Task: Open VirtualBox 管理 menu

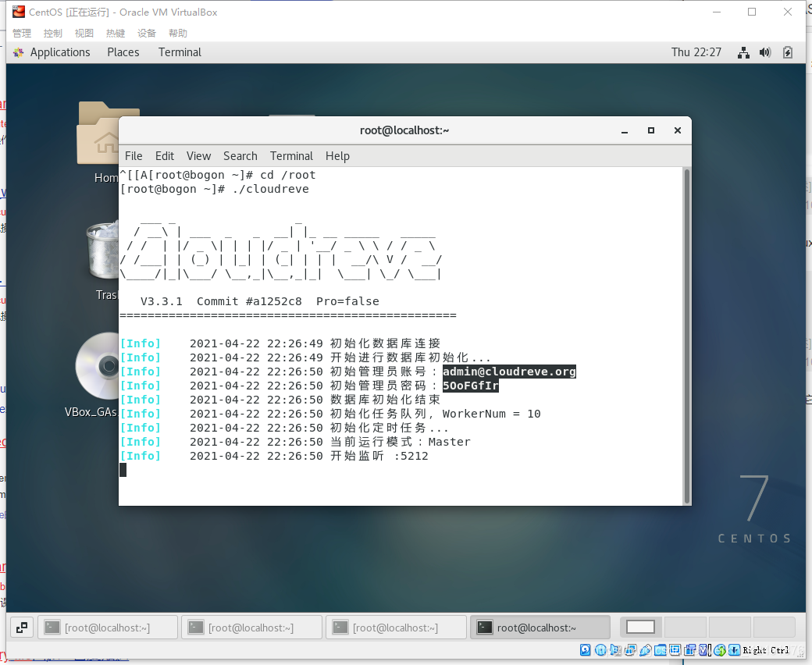Action: tap(22, 33)
